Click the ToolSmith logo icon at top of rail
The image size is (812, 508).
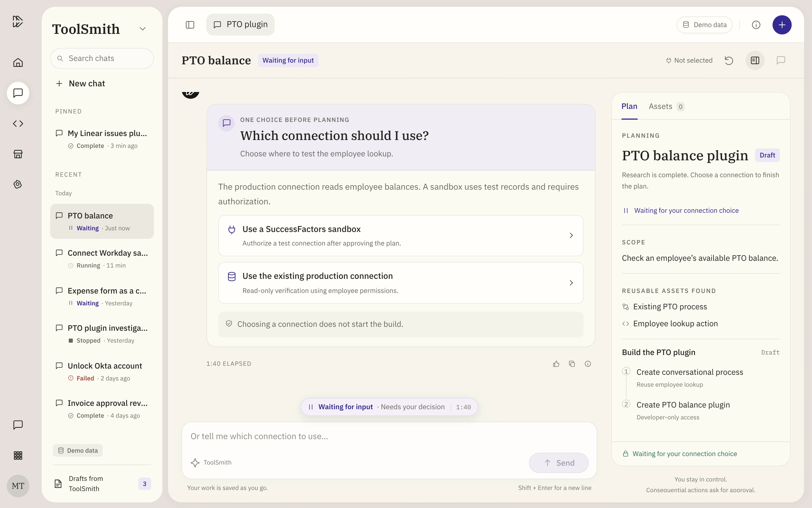18,21
